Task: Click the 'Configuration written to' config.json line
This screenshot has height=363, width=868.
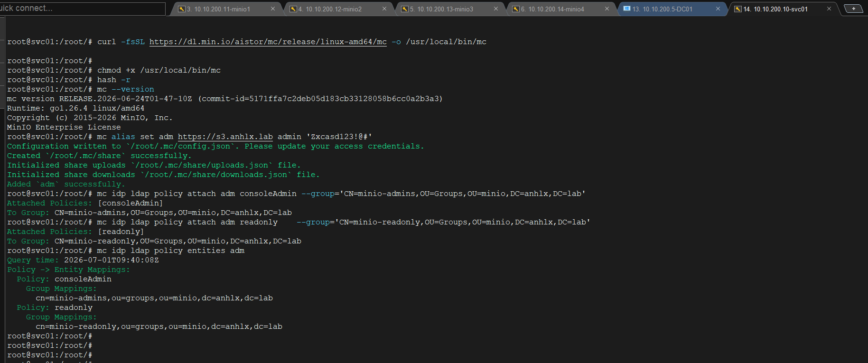Action: tap(216, 146)
